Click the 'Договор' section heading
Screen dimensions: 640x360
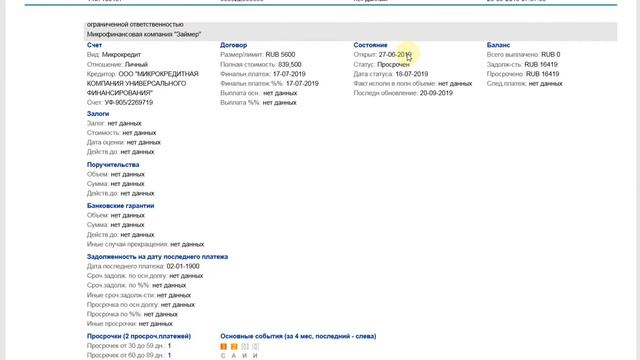233,45
